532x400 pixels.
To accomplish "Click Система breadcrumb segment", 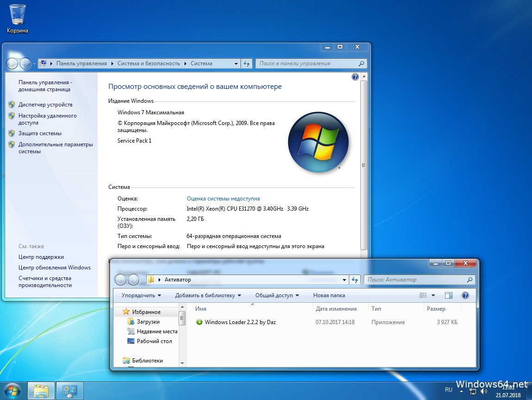I will pyautogui.click(x=201, y=63).
